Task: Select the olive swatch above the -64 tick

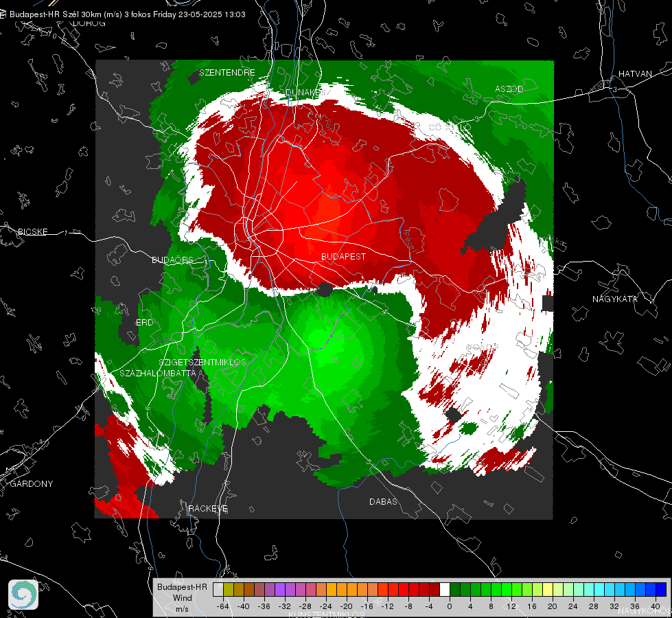Action: (229, 589)
